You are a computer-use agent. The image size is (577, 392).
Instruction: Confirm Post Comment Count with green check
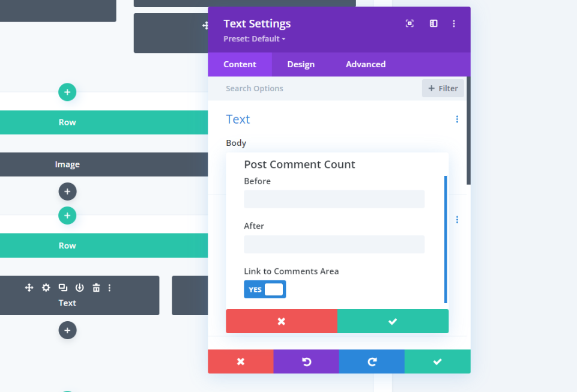393,321
